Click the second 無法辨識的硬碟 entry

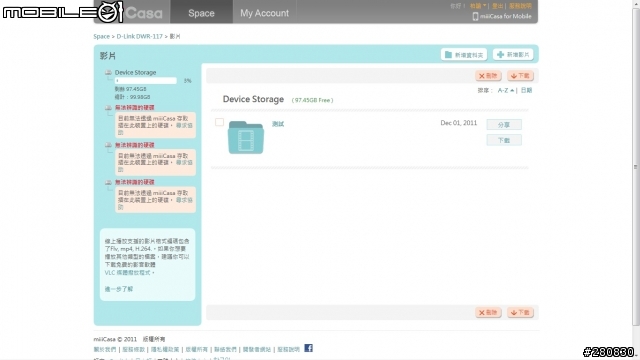(x=135, y=145)
